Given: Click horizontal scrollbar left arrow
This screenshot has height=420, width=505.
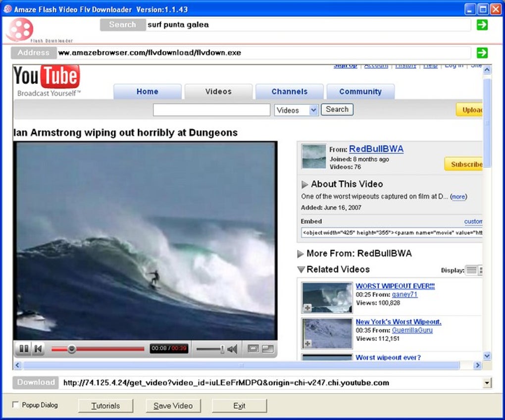Looking at the screenshot, I should tap(18, 365).
